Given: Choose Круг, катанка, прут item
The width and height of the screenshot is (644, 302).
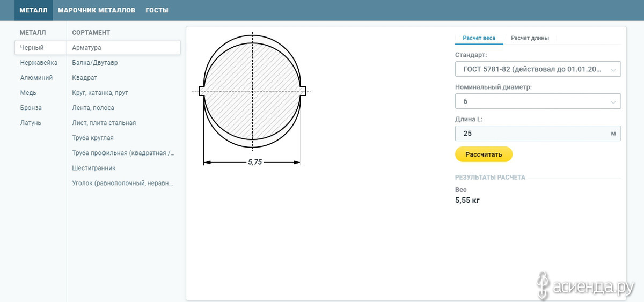Looking at the screenshot, I should tap(100, 93).
